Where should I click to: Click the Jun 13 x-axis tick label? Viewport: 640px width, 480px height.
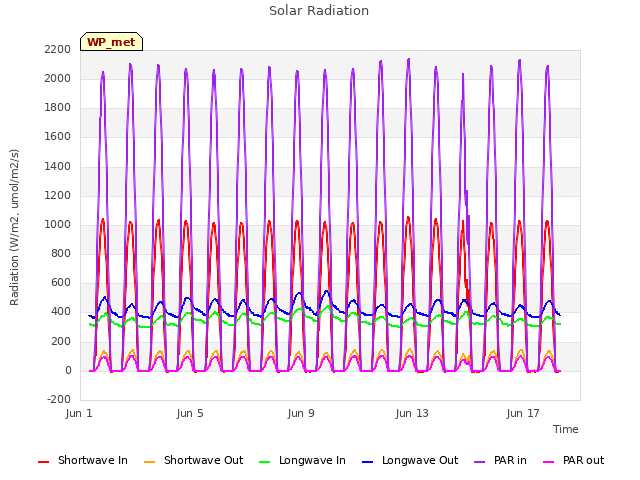412,413
